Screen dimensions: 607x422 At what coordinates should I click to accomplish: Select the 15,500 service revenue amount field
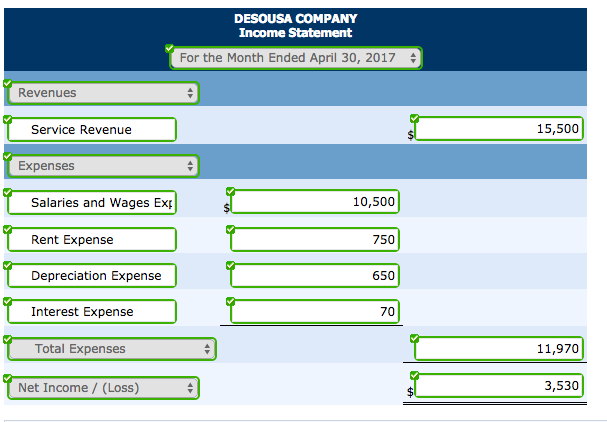[x=499, y=129]
